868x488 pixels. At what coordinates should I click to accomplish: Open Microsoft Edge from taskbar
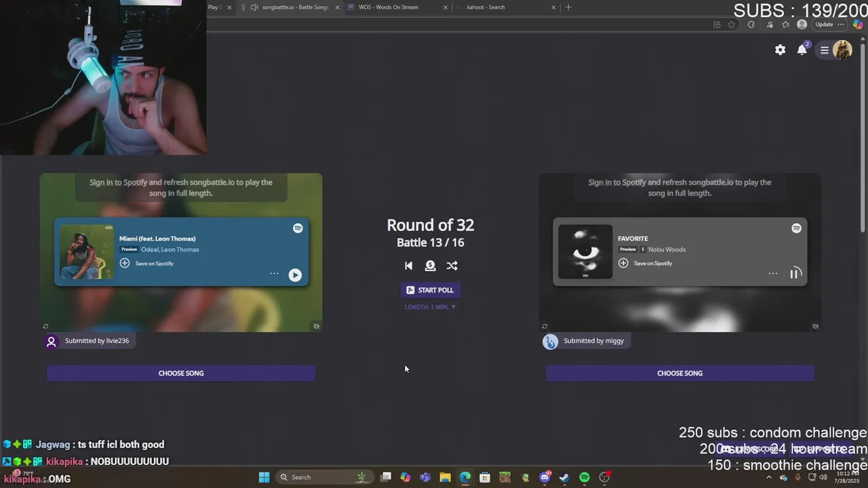[x=465, y=477]
